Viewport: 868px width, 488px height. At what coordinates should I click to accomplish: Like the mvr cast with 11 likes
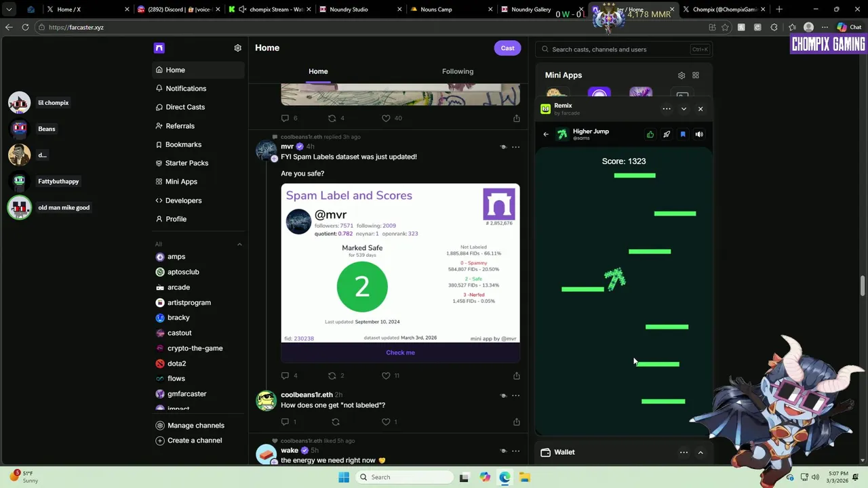click(x=386, y=375)
